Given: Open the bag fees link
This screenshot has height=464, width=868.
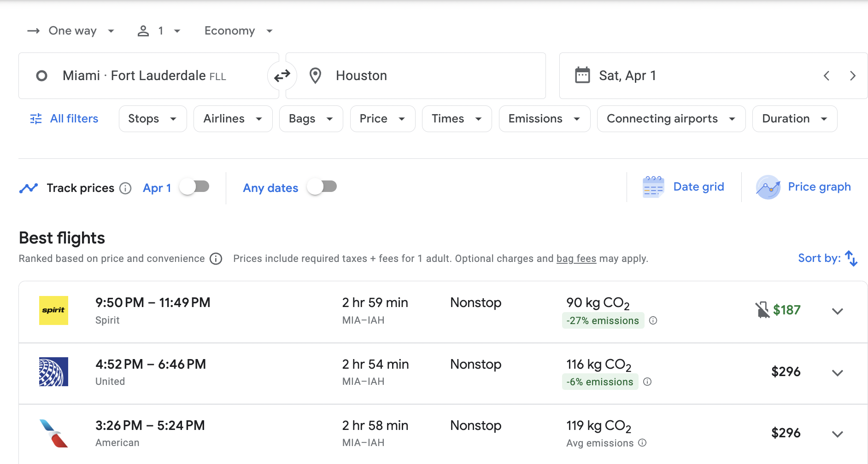Looking at the screenshot, I should [576, 259].
